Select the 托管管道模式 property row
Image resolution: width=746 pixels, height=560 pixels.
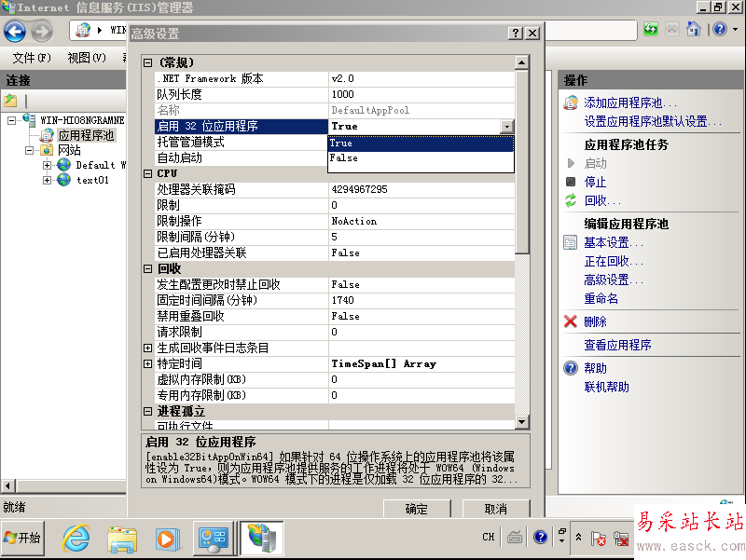(241, 142)
